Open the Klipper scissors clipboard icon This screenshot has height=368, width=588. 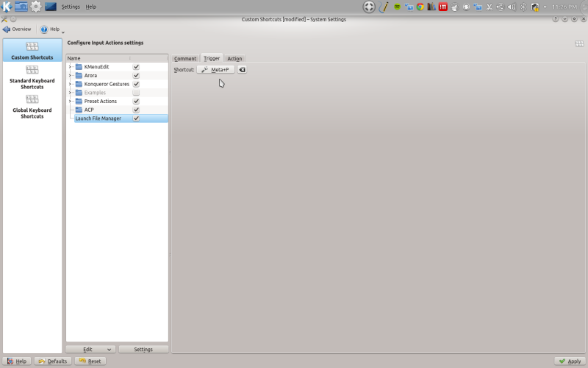(489, 7)
